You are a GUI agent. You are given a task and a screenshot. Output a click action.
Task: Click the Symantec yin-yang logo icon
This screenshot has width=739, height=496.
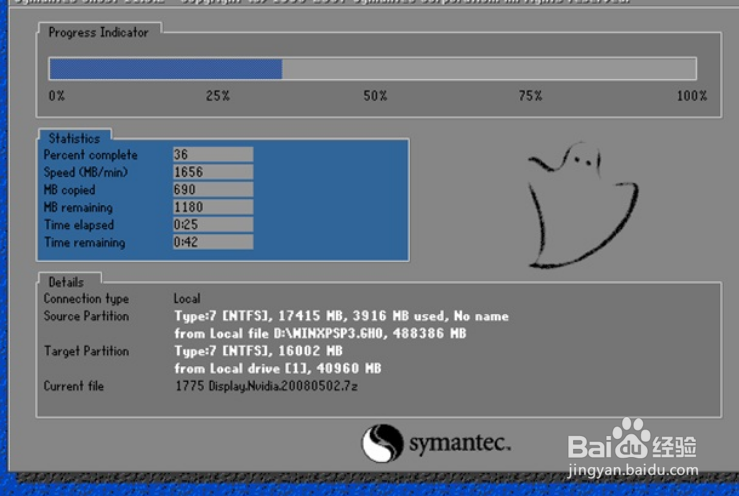(382, 443)
